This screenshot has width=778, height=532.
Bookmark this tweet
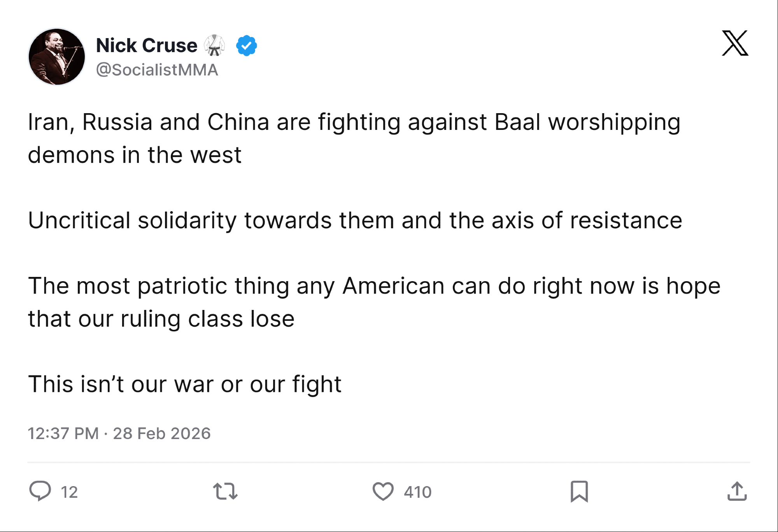pos(579,492)
